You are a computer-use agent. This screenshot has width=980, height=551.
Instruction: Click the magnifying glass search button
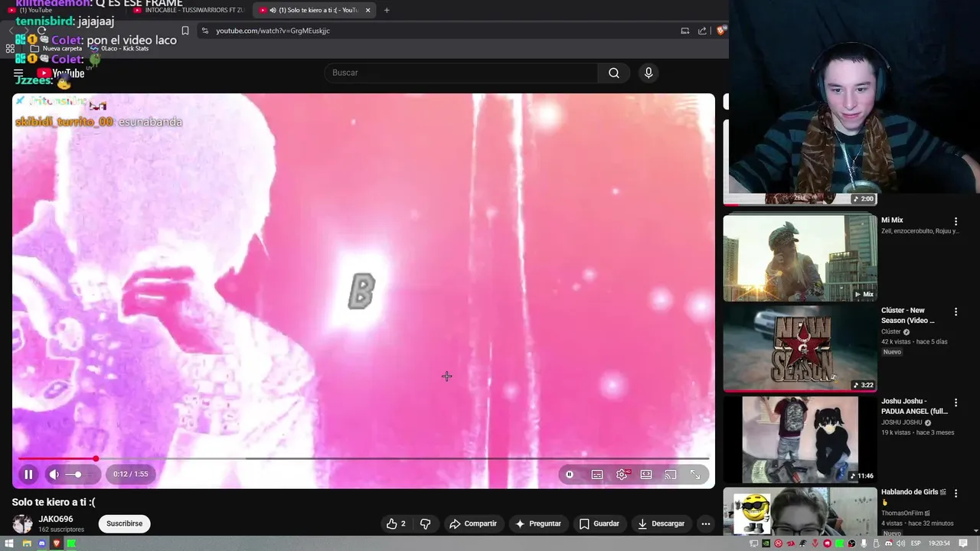(614, 73)
